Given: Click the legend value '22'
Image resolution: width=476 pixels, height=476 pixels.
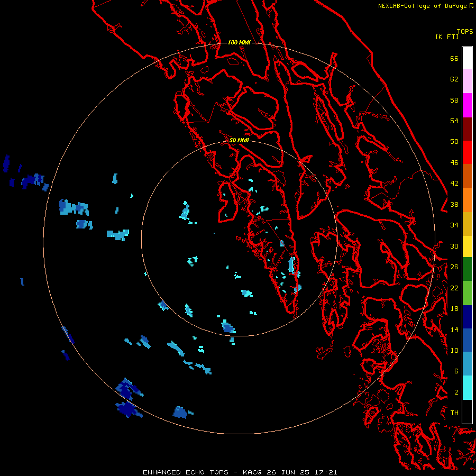Looking at the screenshot, I should point(454,288).
